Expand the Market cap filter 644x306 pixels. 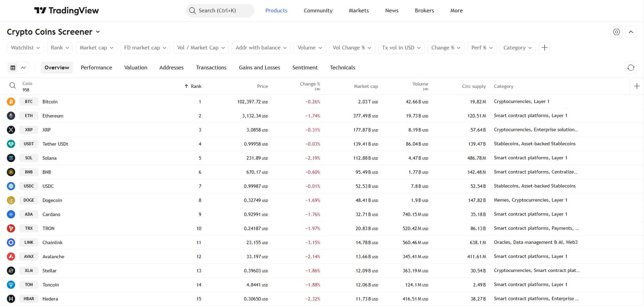(96, 48)
